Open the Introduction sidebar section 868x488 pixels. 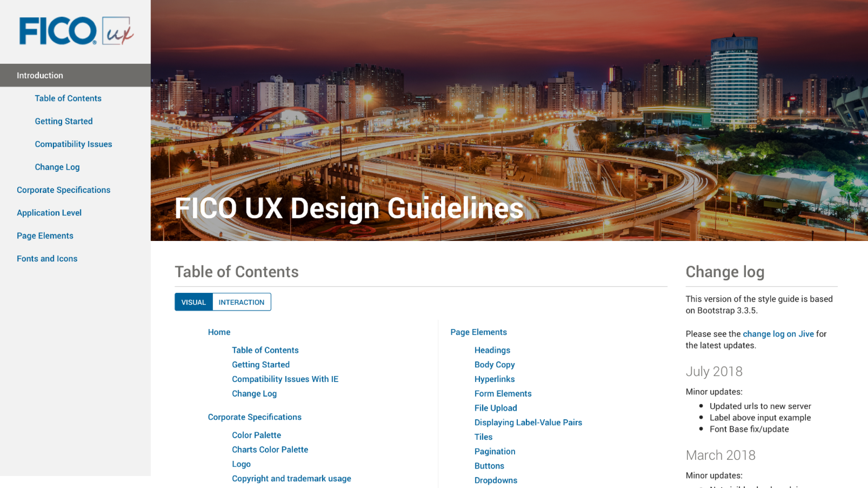(75, 75)
